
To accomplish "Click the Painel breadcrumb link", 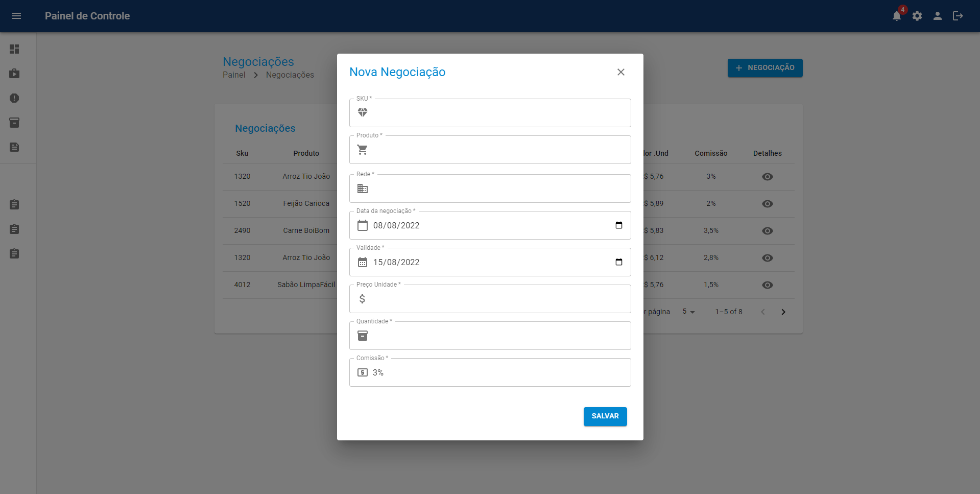I will (x=234, y=75).
